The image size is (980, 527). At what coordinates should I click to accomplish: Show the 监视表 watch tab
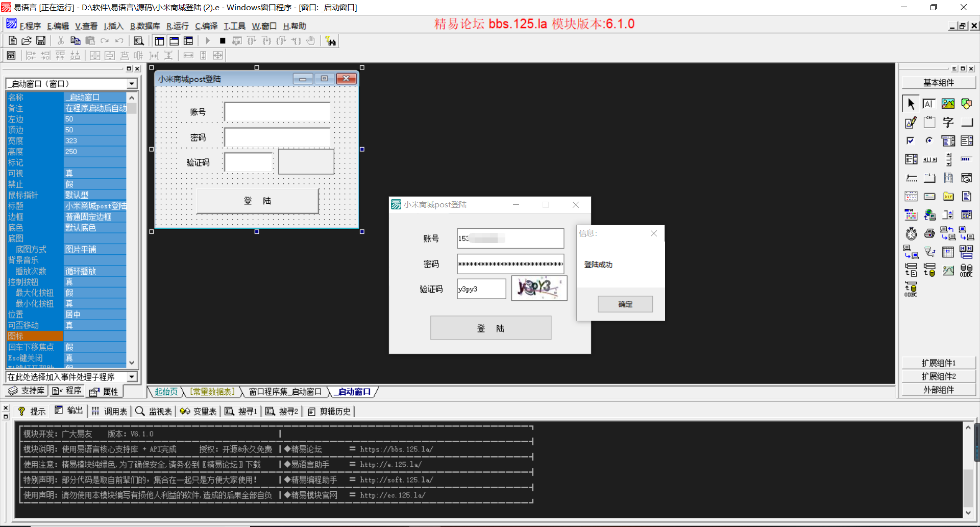tap(154, 411)
